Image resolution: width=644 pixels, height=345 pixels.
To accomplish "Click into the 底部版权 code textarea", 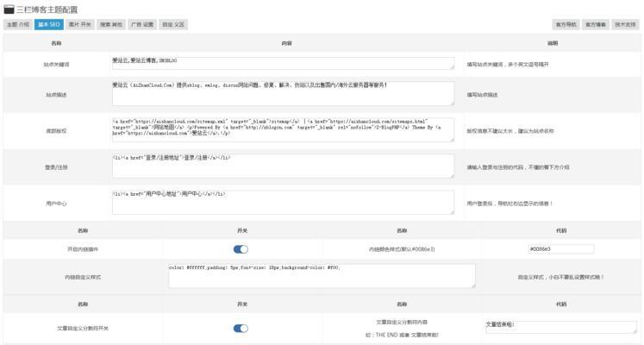I will pos(284,129).
